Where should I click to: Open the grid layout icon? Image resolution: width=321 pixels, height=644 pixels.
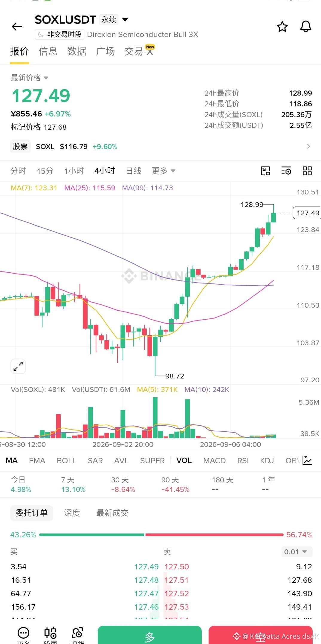pyautogui.click(x=307, y=171)
